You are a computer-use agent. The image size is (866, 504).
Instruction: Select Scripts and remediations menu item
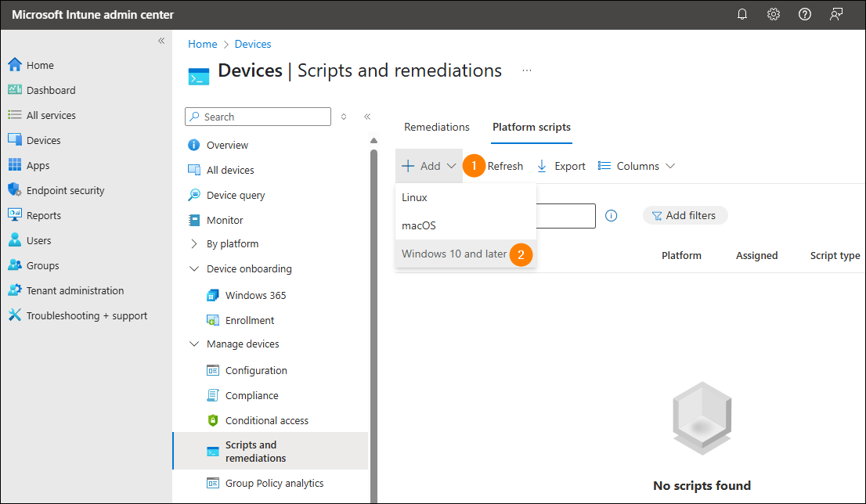coord(271,451)
